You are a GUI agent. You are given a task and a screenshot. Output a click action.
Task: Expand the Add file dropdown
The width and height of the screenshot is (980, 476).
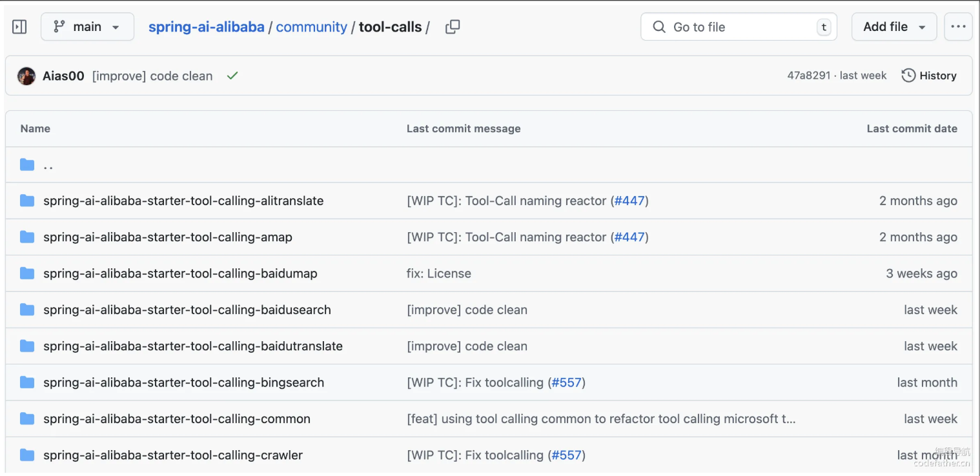tap(894, 27)
